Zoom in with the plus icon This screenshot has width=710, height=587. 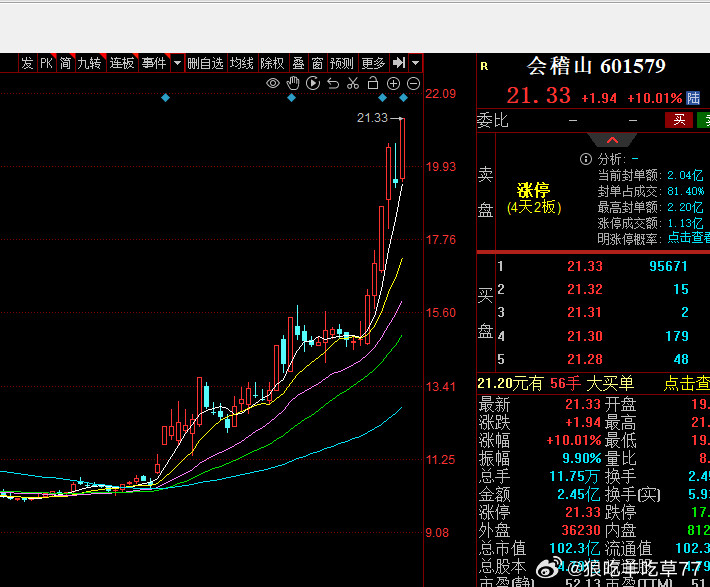point(393,83)
